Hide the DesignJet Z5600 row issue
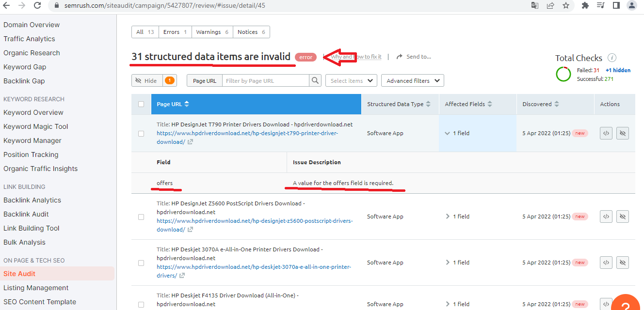Image resolution: width=644 pixels, height=310 pixels. coord(623,217)
